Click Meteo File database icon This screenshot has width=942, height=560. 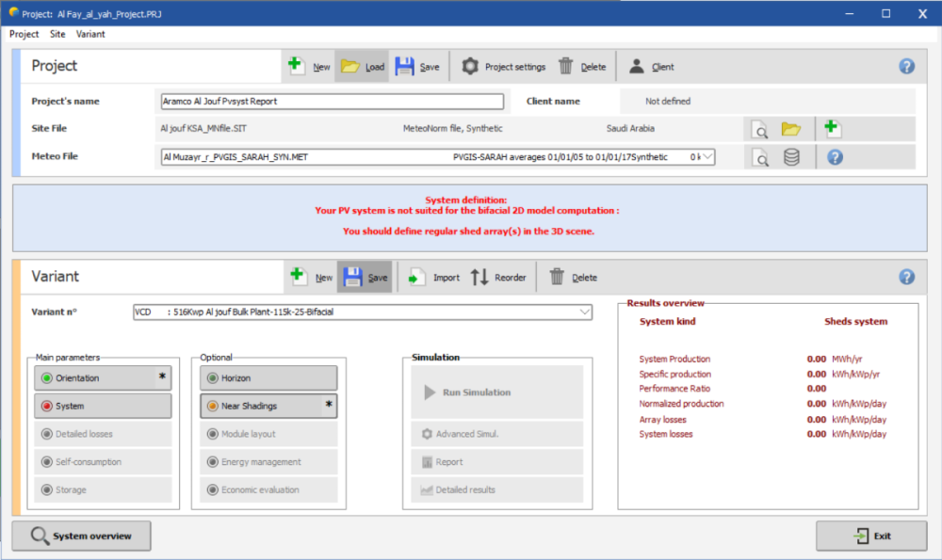(791, 157)
